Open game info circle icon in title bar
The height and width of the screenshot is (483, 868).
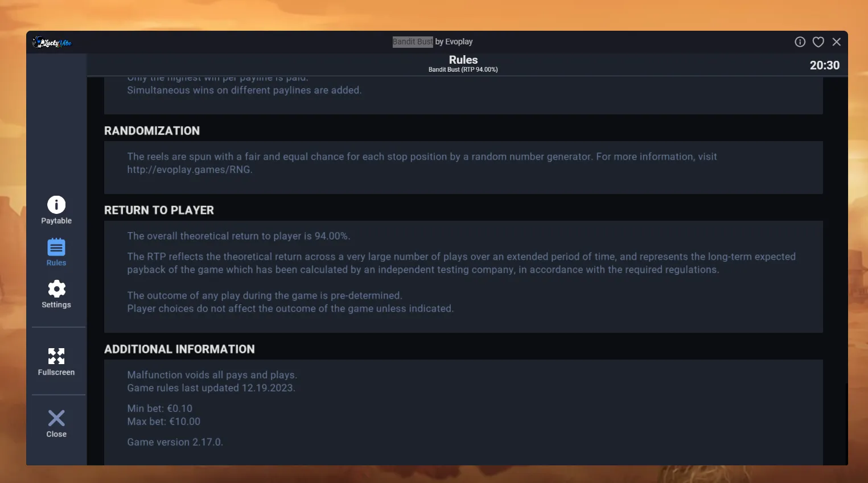[x=800, y=42]
